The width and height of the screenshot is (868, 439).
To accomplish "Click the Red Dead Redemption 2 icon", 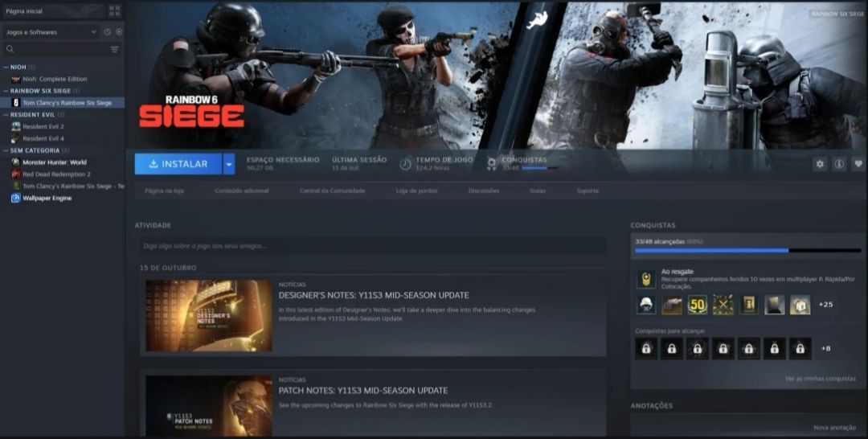I will pos(16,174).
